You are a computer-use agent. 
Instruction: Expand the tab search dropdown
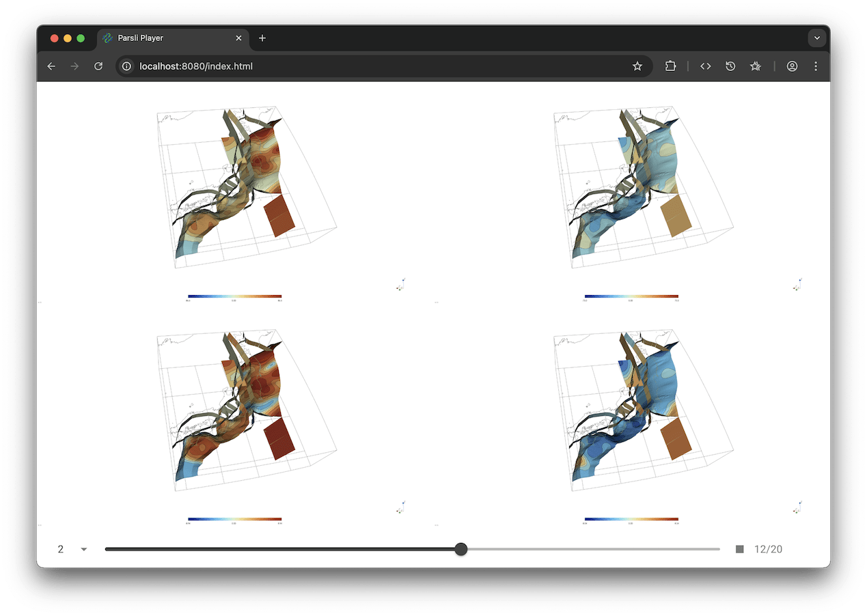pyautogui.click(x=817, y=38)
